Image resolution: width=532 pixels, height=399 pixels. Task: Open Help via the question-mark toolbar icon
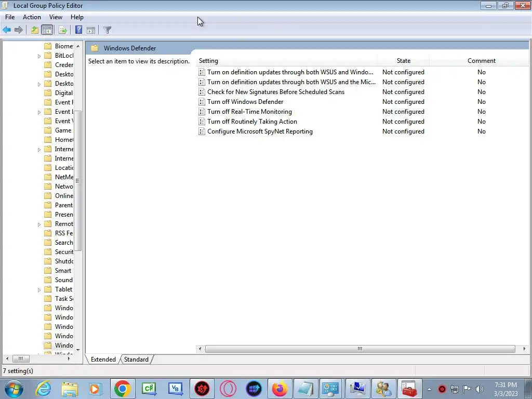point(78,30)
